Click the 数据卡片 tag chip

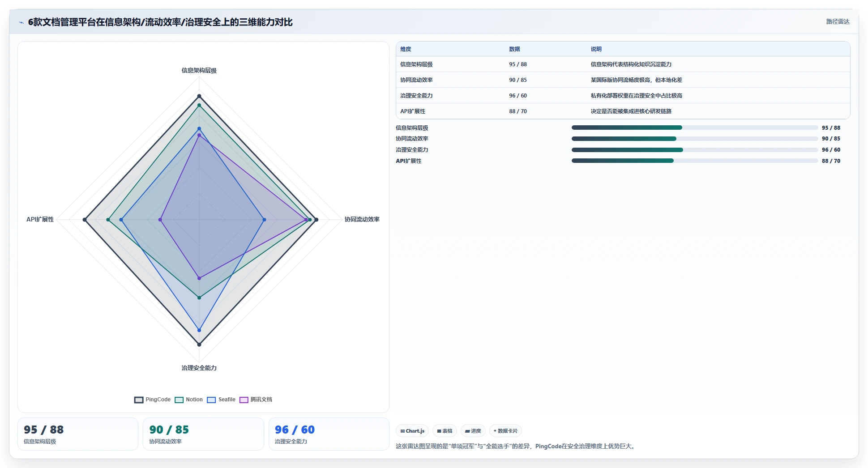(505, 431)
